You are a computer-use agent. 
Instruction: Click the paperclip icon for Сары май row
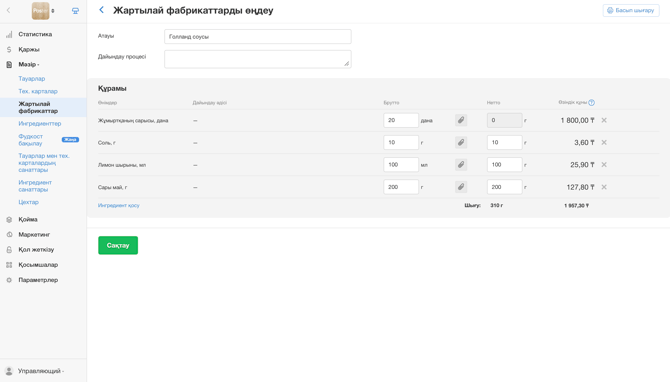click(461, 187)
